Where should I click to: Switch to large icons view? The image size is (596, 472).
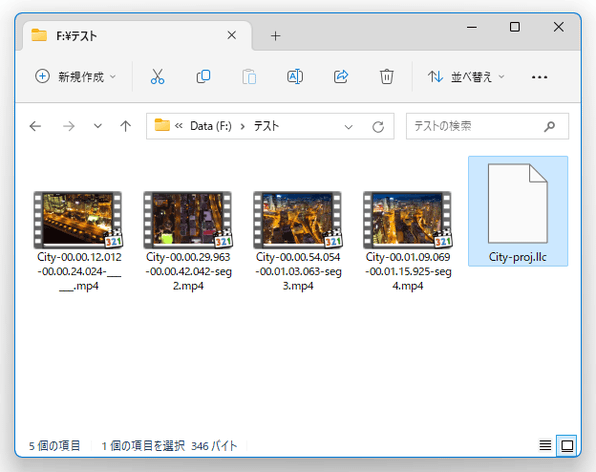(567, 445)
